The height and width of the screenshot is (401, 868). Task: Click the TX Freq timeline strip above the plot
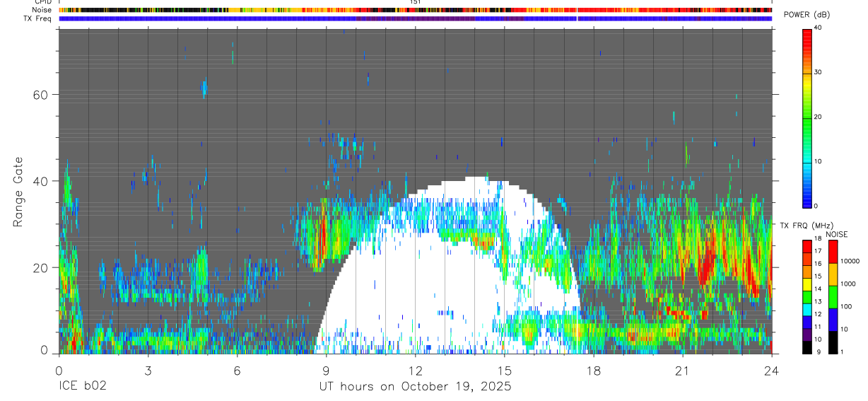[416, 18]
